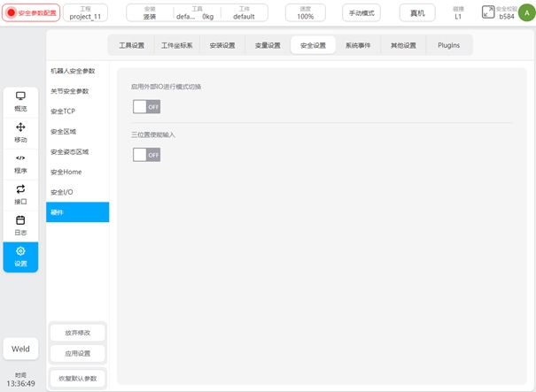Open the 概览 overview page icon

[20, 96]
